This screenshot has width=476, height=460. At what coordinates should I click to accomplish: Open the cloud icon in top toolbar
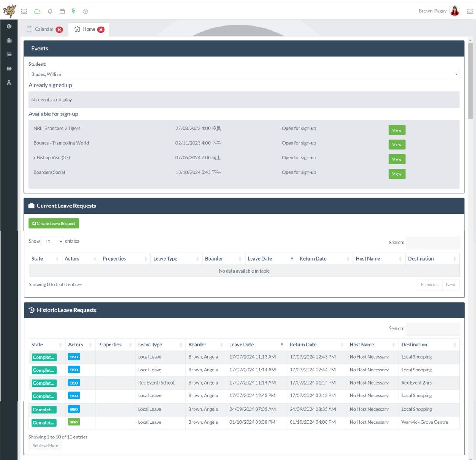pyautogui.click(x=37, y=12)
